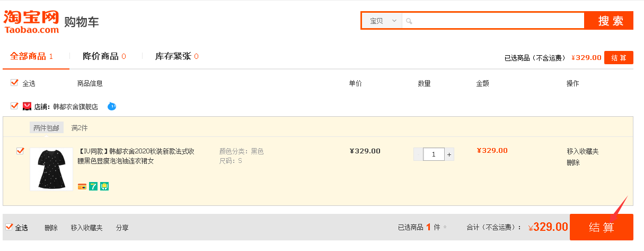Toggle the top 全选 checkbox
Screen dimensions: 644x251
(14, 83)
